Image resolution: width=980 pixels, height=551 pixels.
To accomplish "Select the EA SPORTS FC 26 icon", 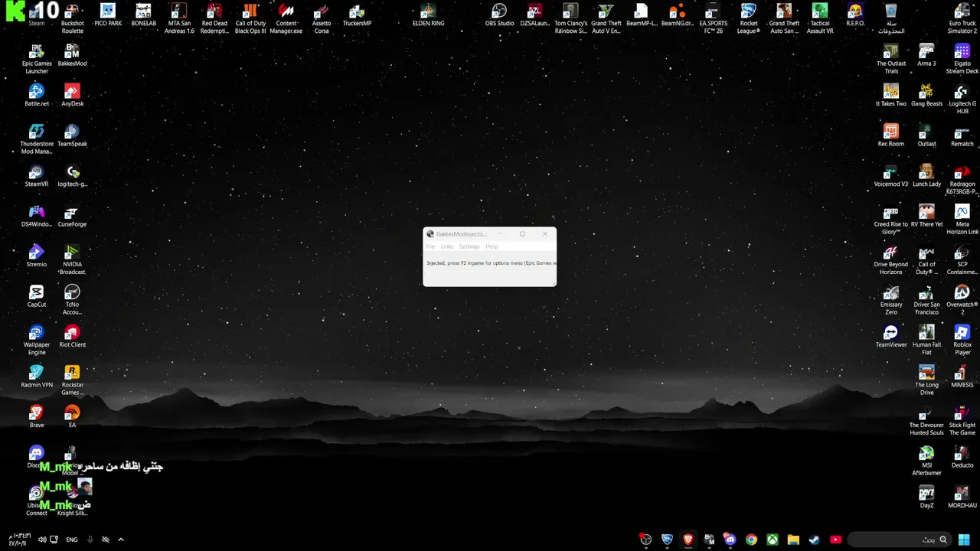I will point(713,19).
